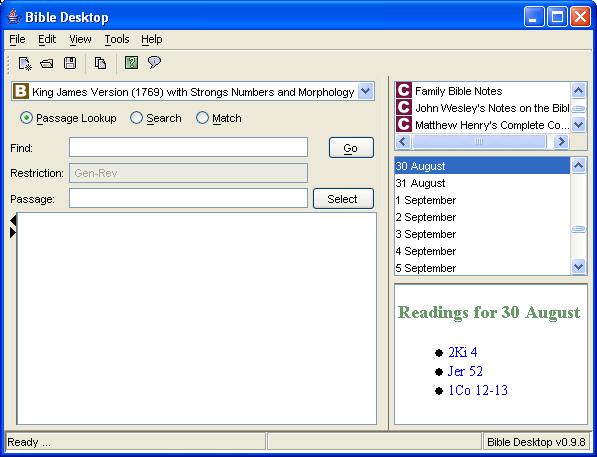The height and width of the screenshot is (457, 597).
Task: Open the File menu
Action: pyautogui.click(x=17, y=39)
